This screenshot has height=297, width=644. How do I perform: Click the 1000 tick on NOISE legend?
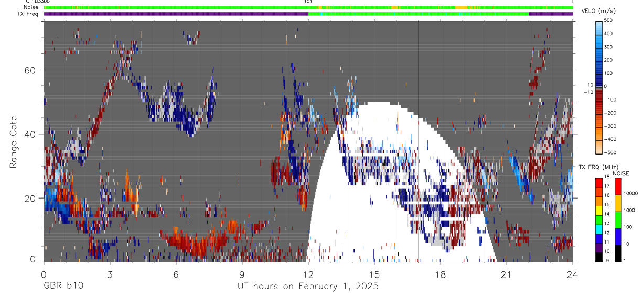pyautogui.click(x=629, y=210)
